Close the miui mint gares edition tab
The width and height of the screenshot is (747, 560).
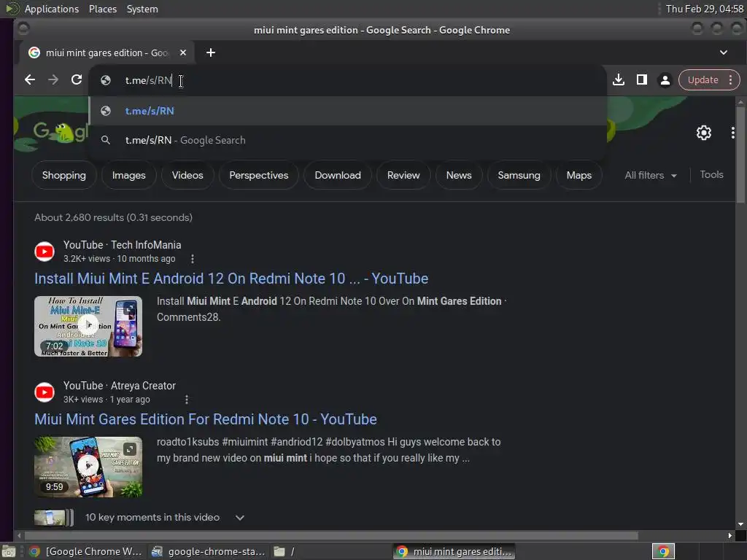[x=183, y=52]
